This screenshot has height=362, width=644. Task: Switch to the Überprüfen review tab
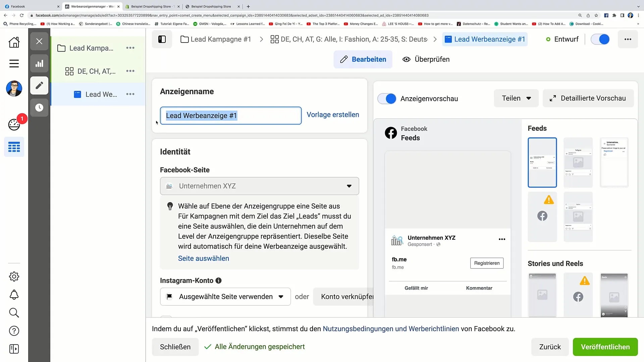(x=426, y=59)
